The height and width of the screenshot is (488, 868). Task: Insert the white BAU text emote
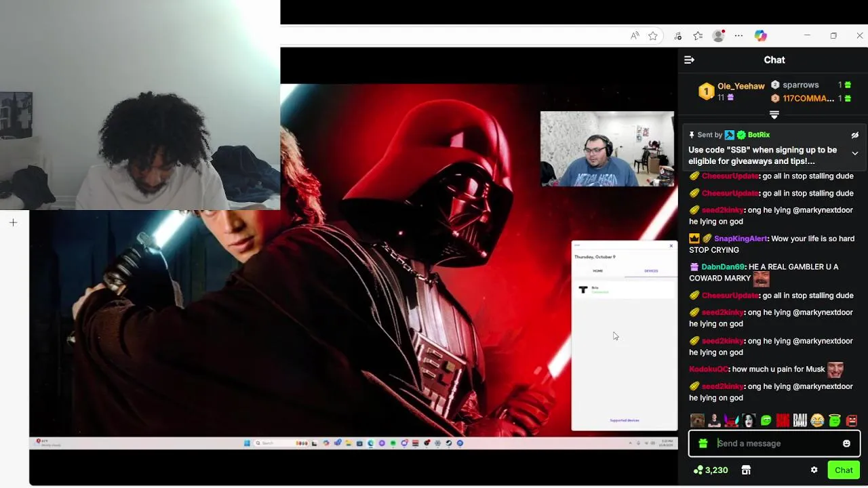point(800,421)
